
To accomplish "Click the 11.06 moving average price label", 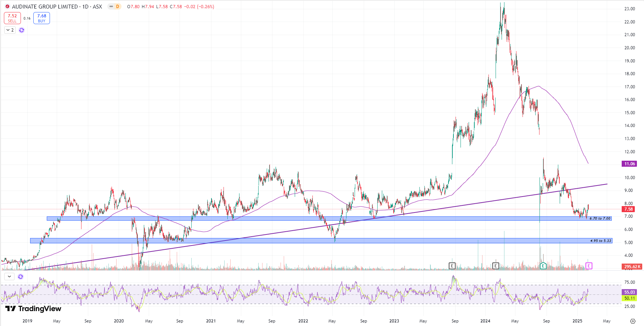I will [629, 164].
